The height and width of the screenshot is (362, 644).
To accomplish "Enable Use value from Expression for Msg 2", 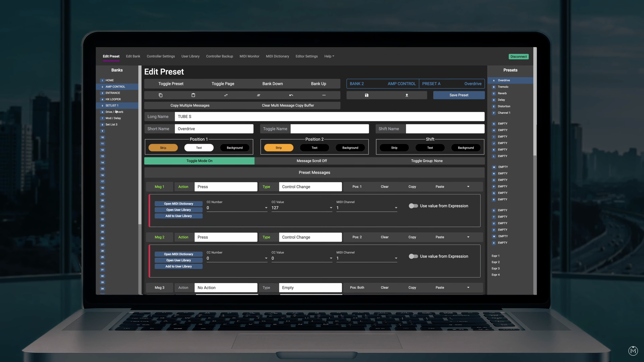I will tap(413, 256).
